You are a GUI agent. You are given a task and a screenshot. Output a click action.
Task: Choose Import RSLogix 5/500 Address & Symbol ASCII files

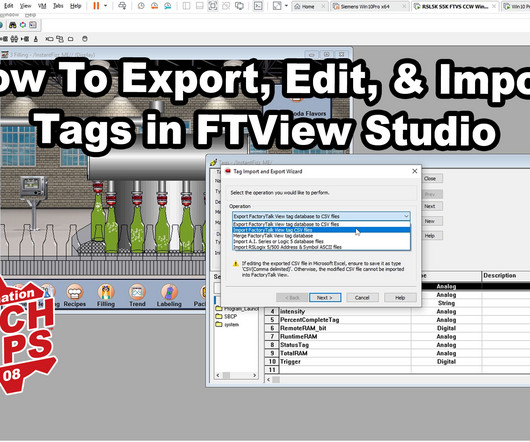tap(321, 247)
